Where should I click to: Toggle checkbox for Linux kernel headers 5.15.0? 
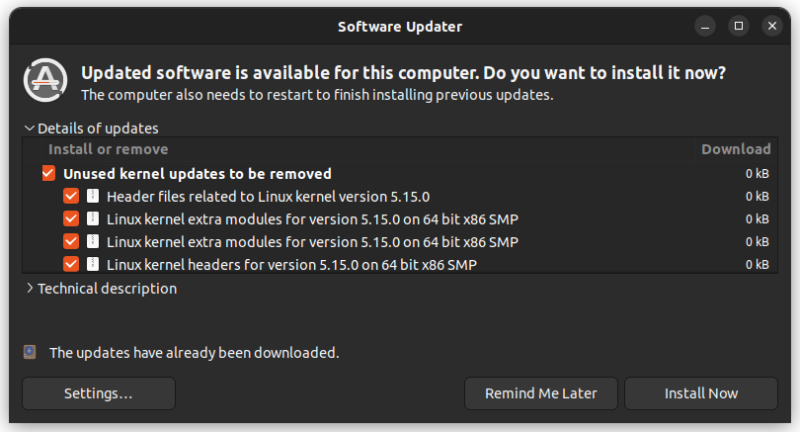[71, 264]
